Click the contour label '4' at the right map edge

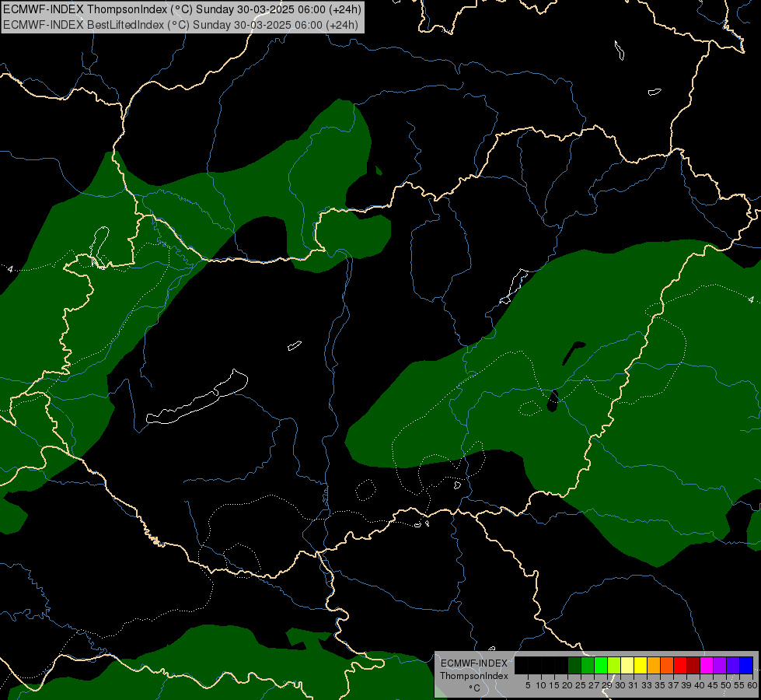point(751,299)
